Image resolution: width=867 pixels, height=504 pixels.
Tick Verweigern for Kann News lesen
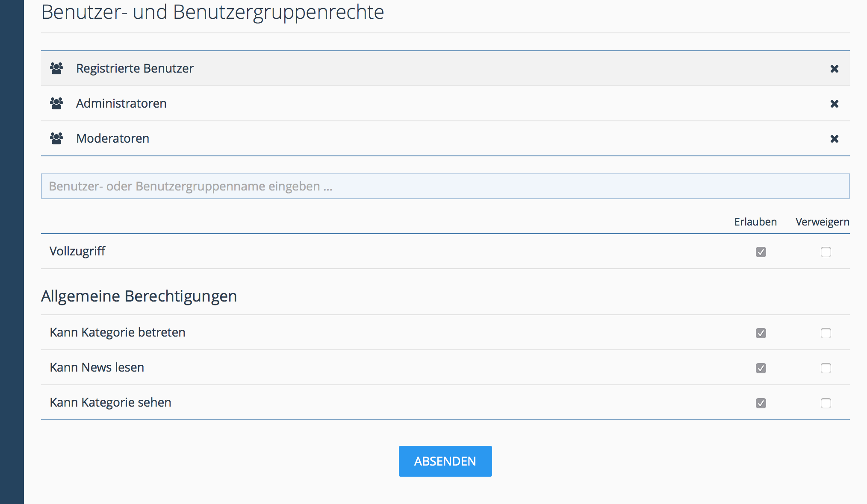[826, 368]
